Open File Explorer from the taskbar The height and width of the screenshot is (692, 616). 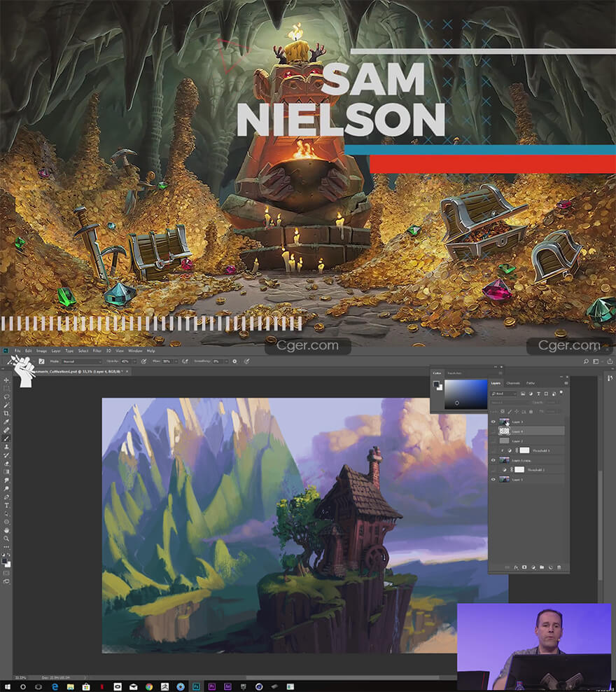click(x=70, y=686)
